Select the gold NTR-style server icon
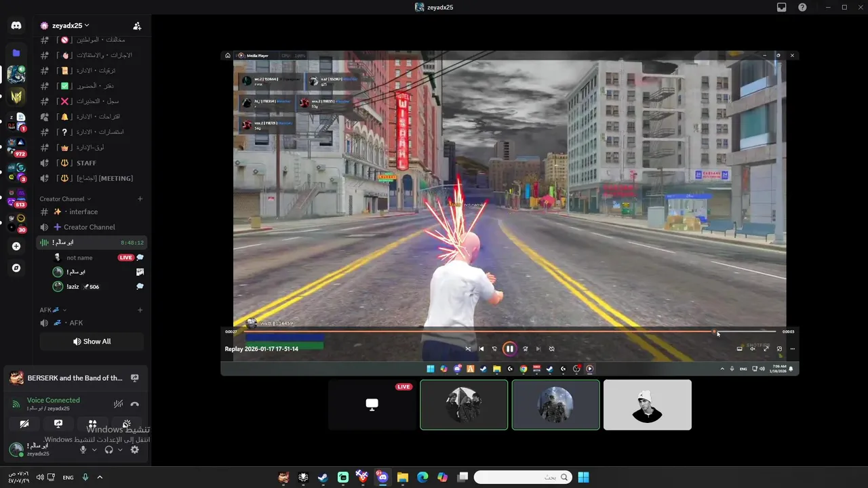This screenshot has width=868, height=488. click(16, 96)
